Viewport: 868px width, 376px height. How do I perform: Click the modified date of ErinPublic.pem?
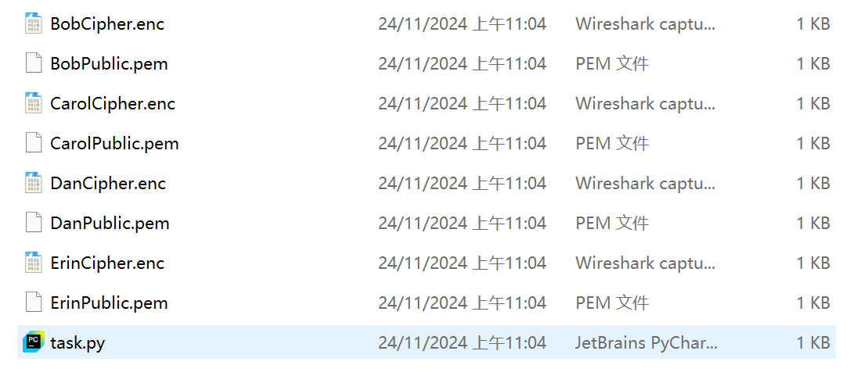tap(462, 303)
